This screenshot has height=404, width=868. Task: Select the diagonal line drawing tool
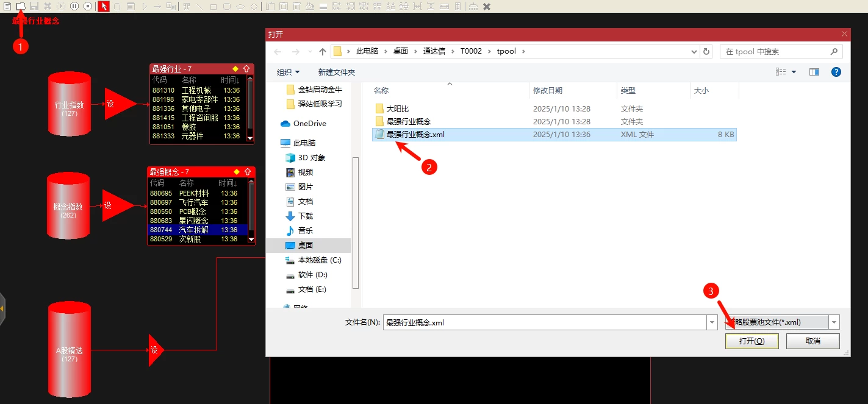(x=199, y=6)
